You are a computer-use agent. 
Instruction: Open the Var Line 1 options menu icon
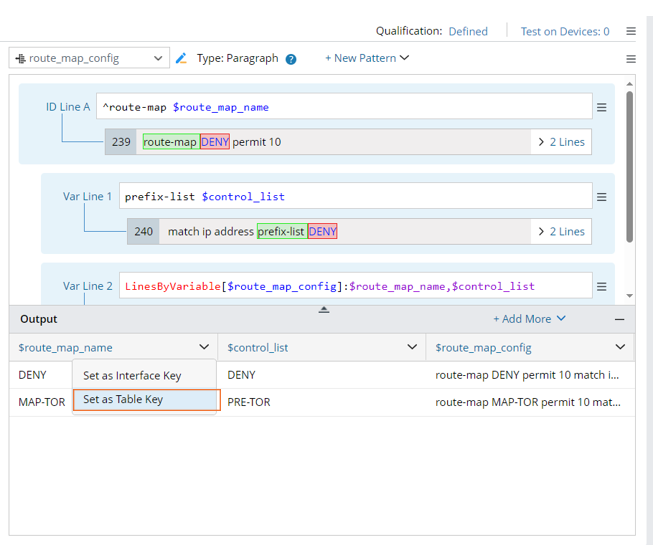(601, 197)
